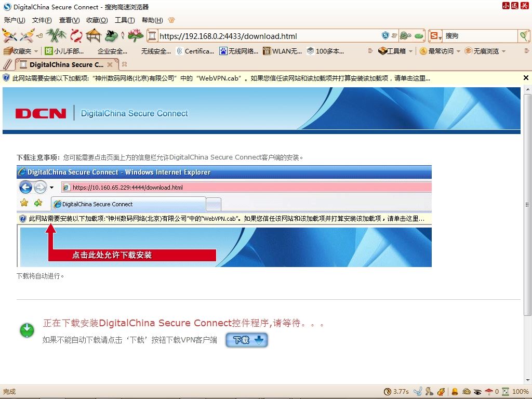Click the DCN logo in banner

(x=41, y=113)
